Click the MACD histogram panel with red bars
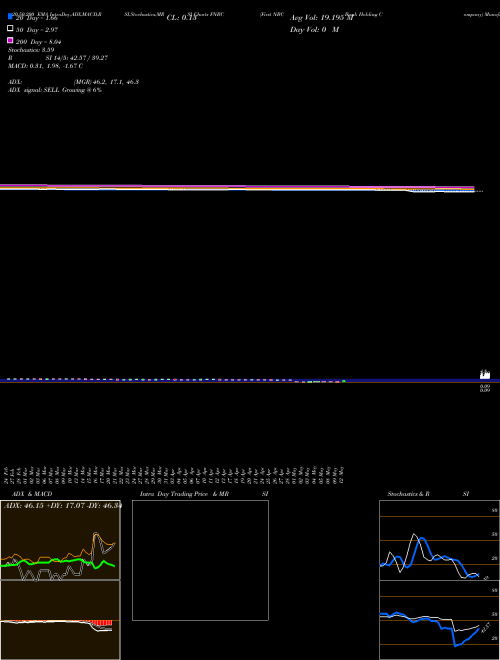The width and height of the screenshot is (500, 660). point(60,620)
